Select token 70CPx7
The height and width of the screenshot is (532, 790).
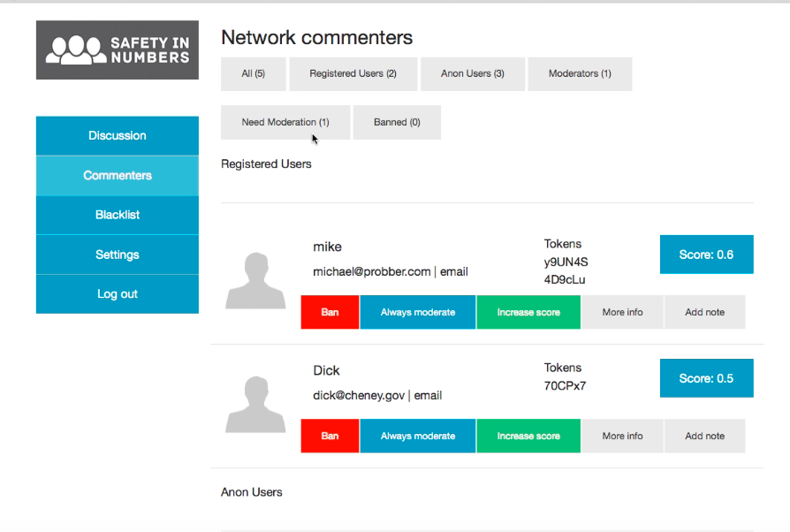click(x=565, y=386)
